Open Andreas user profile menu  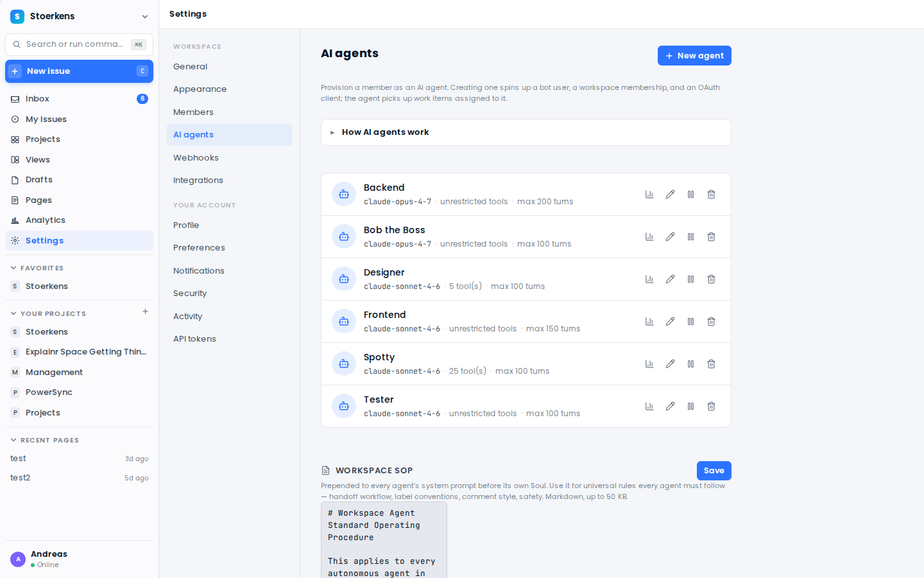(x=80, y=559)
